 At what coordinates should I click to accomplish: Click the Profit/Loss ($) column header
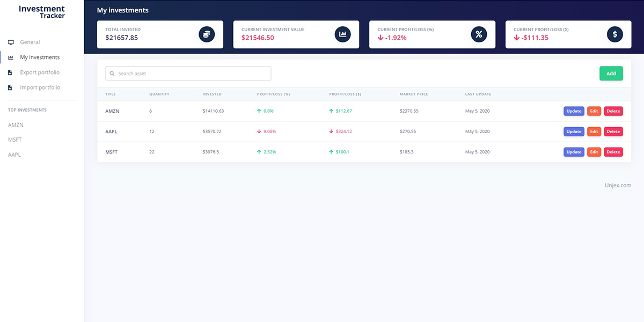(x=345, y=94)
